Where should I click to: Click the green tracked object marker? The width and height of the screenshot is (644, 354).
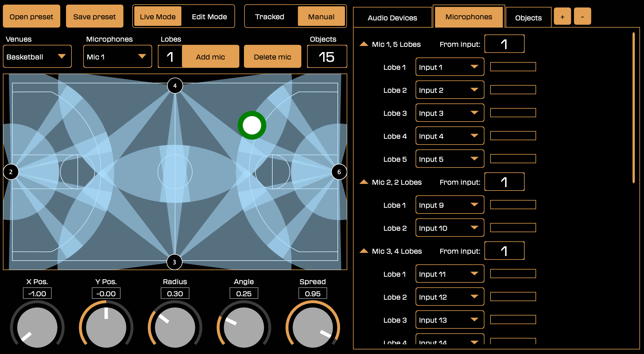(x=252, y=125)
